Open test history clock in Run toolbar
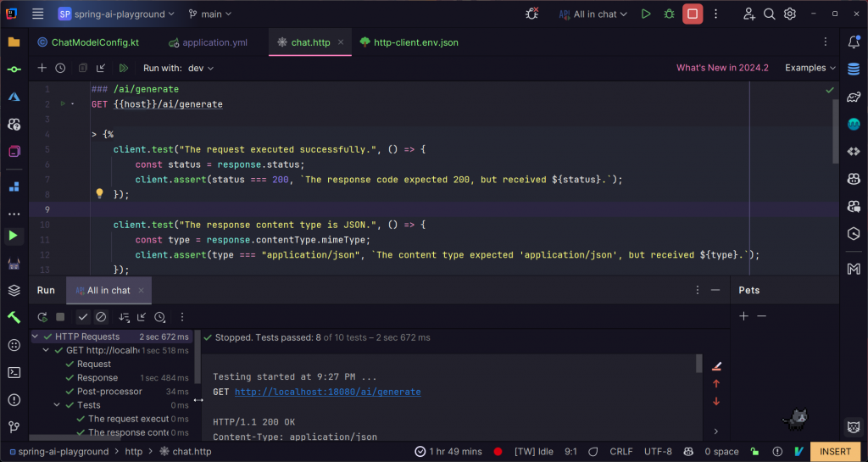The height and width of the screenshot is (462, 868). (x=160, y=317)
